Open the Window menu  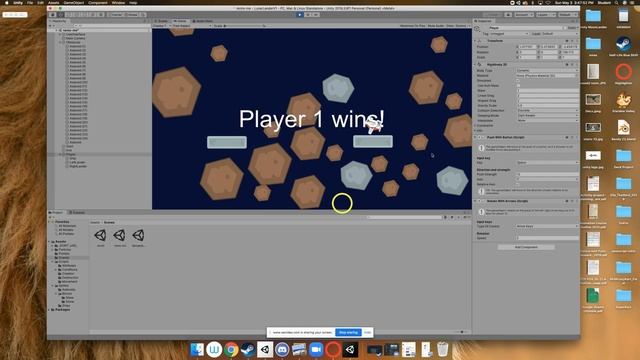(118, 2)
